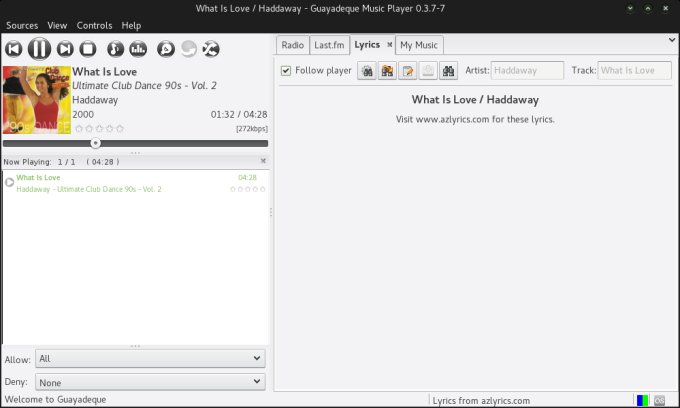The height and width of the screenshot is (408, 680).
Task: Click the blue-green level indicator in status bar
Action: (x=642, y=400)
